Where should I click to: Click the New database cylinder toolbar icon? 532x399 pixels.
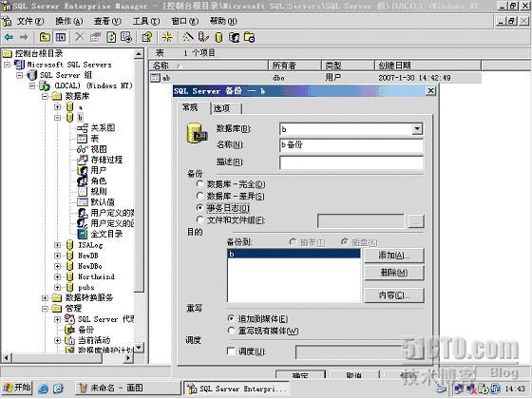click(x=218, y=37)
